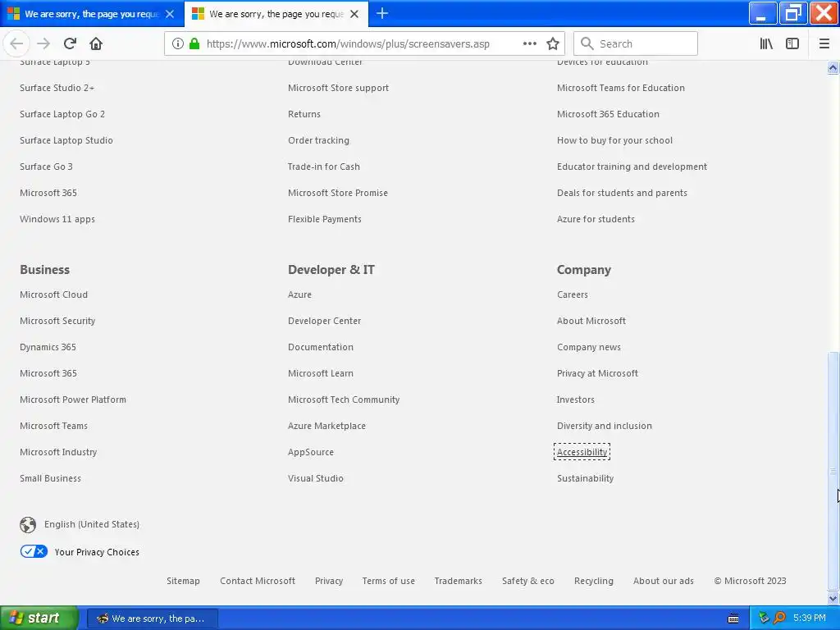Click the Firefox taskbar window button
Screen dimensions: 840x630
tap(152, 619)
